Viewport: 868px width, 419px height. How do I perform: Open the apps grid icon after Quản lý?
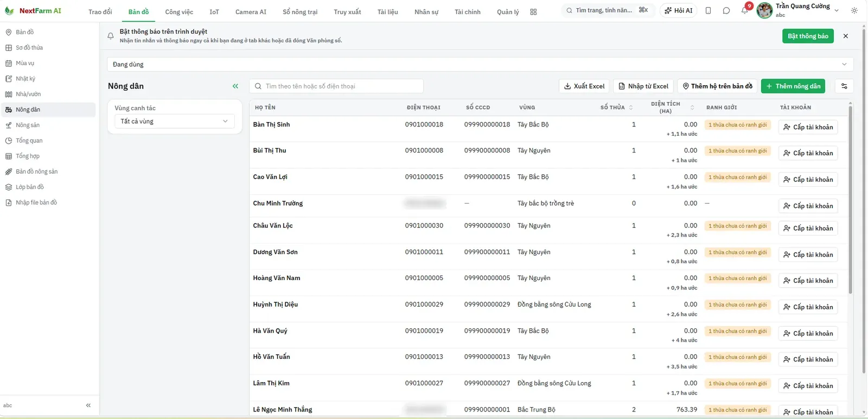[x=533, y=11]
